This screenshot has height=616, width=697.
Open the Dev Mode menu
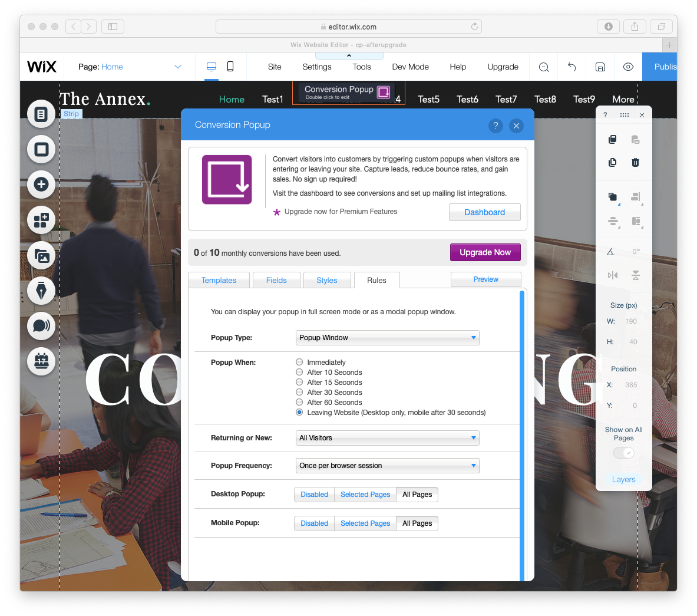410,67
